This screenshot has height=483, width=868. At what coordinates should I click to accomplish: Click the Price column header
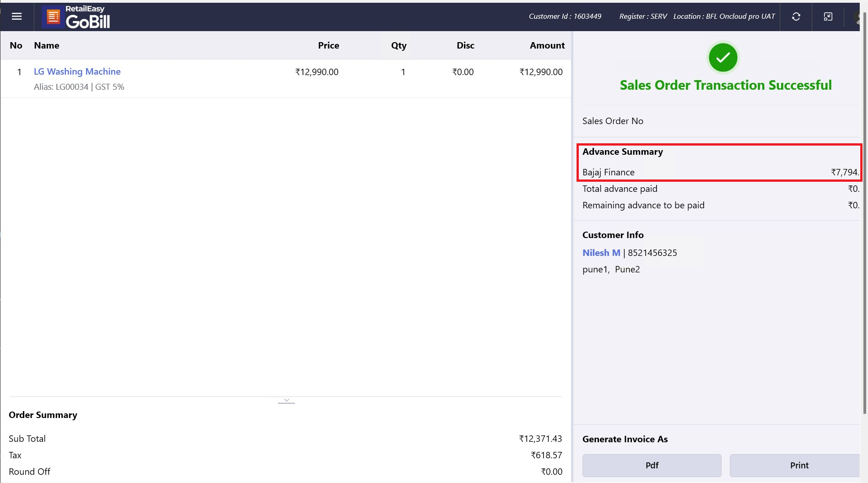(x=329, y=45)
